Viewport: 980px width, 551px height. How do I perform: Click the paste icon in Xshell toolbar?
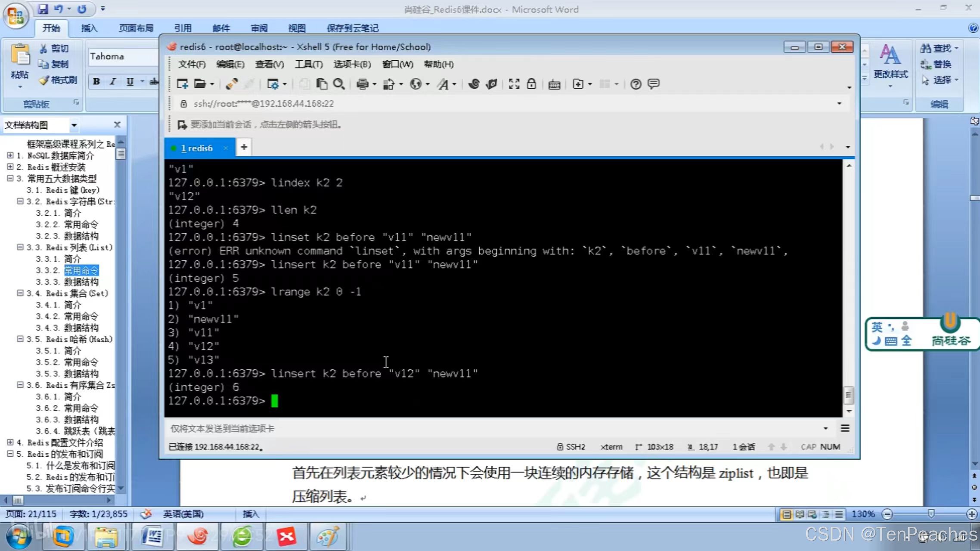[x=321, y=84]
